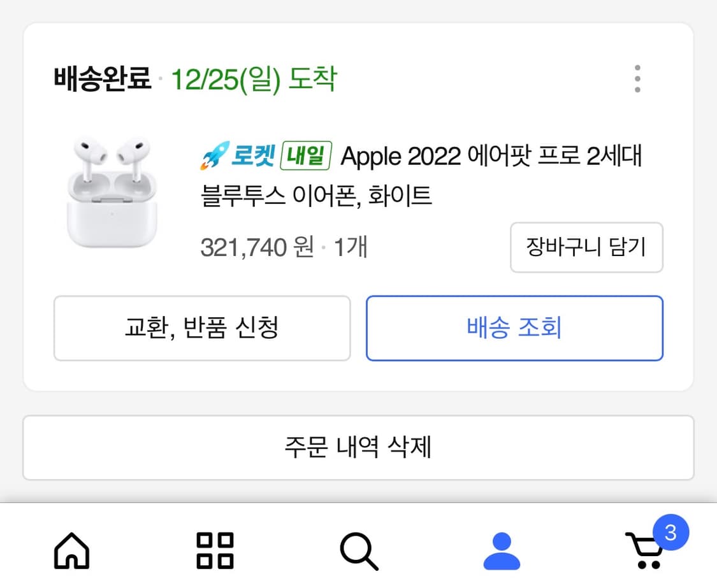The height and width of the screenshot is (588, 717).
Task: Tap the search magnifier icon
Action: (x=358, y=553)
